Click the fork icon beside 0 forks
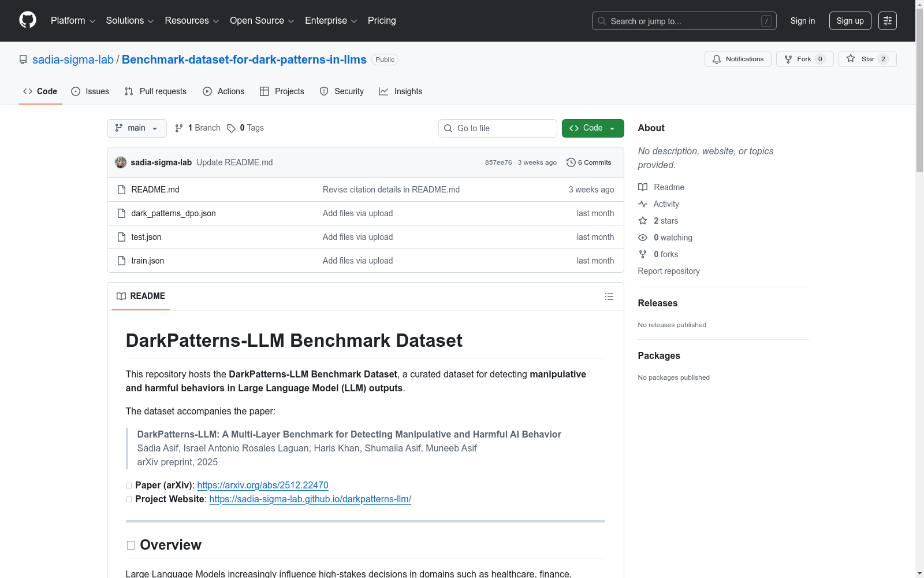924x578 pixels. point(643,254)
